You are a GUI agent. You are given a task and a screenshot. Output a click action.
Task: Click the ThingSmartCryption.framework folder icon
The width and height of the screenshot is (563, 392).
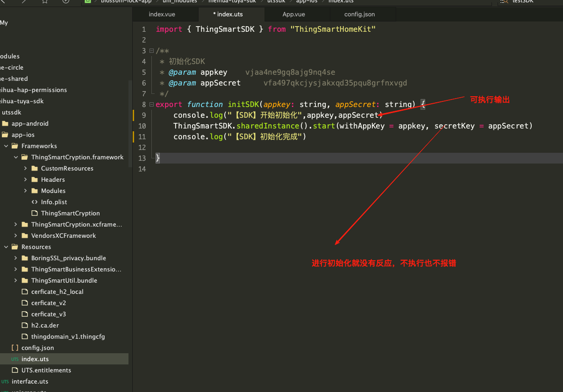point(24,157)
